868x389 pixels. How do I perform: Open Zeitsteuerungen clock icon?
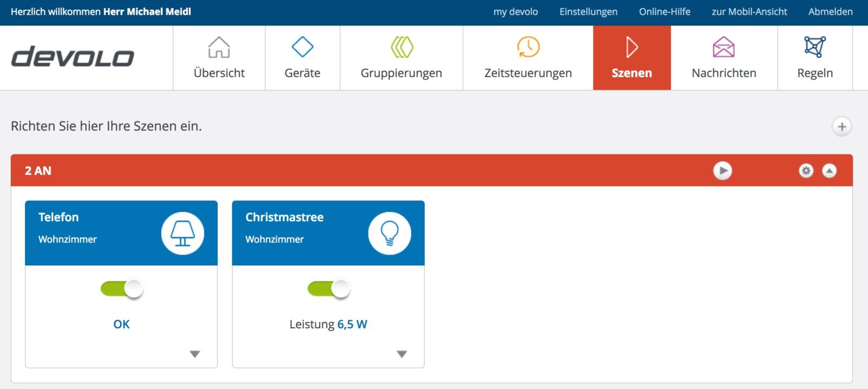[528, 47]
